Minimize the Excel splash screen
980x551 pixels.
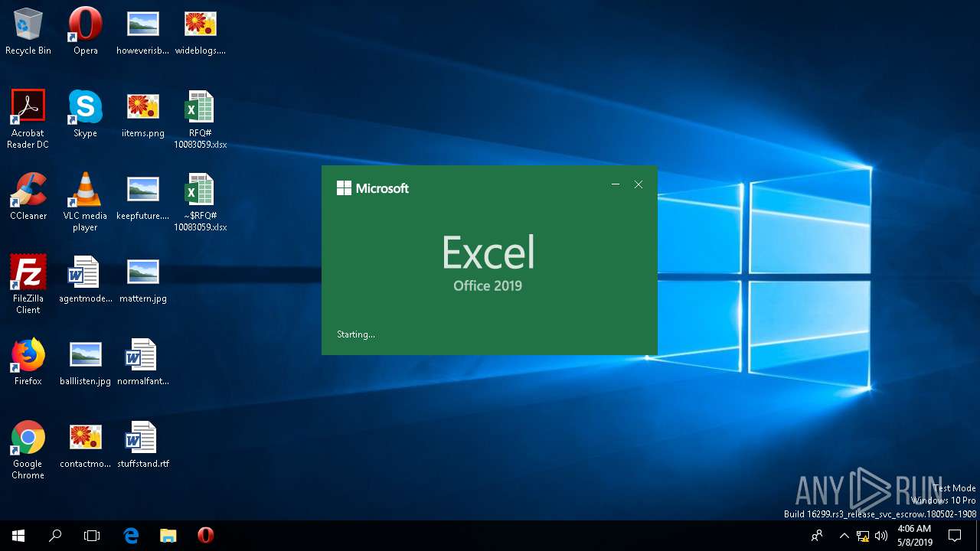point(616,184)
